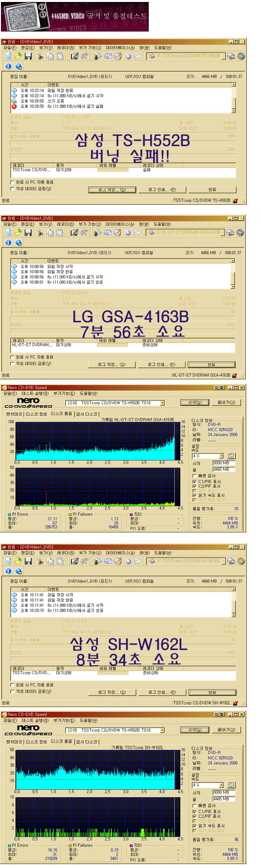
Task: Open 레코더(R) menu in TS-H552B burn window
Action: click(65, 48)
